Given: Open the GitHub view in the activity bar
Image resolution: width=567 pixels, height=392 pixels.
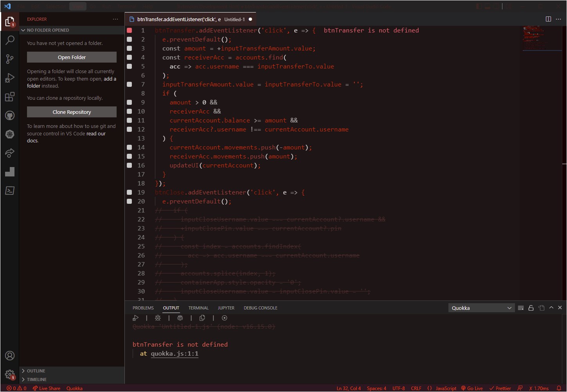Looking at the screenshot, I should tap(10, 115).
